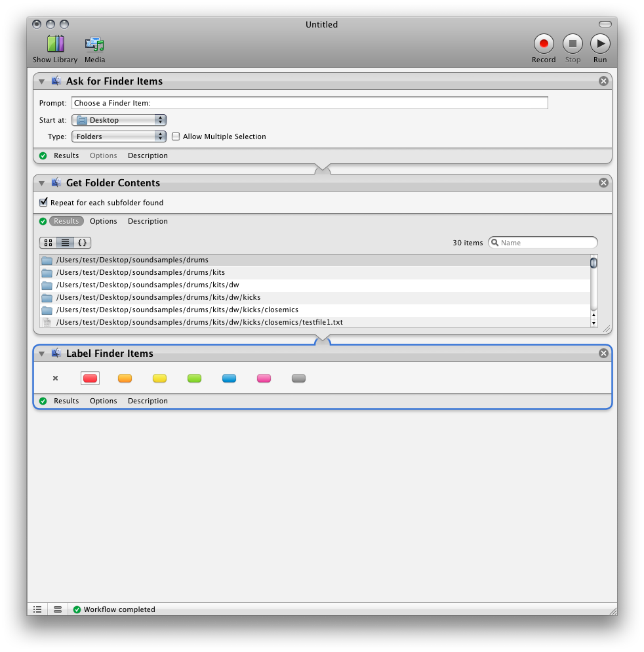This screenshot has height=652, width=644.
Task: Enable Allow Multiple Selection checkbox
Action: [x=176, y=136]
